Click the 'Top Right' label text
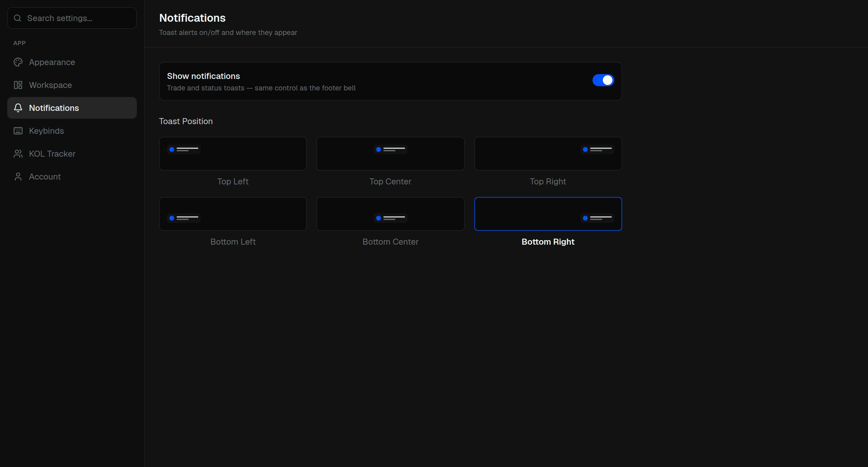The image size is (868, 467). 548,181
